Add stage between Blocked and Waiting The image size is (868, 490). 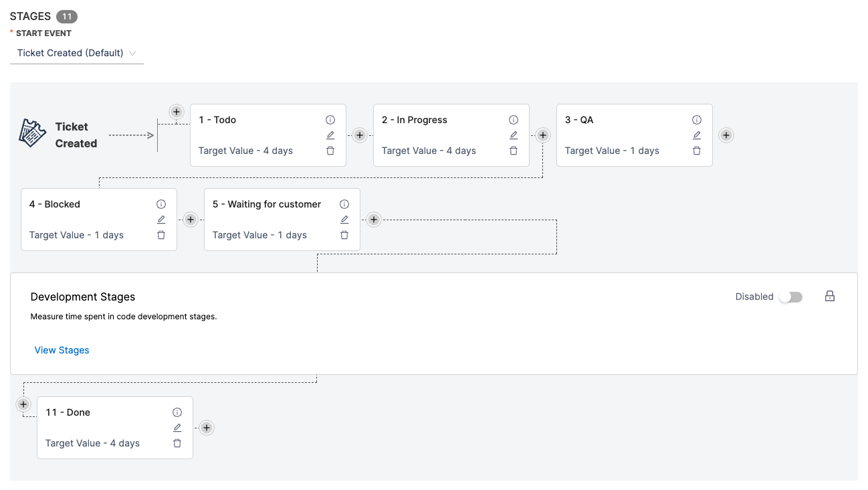191,220
